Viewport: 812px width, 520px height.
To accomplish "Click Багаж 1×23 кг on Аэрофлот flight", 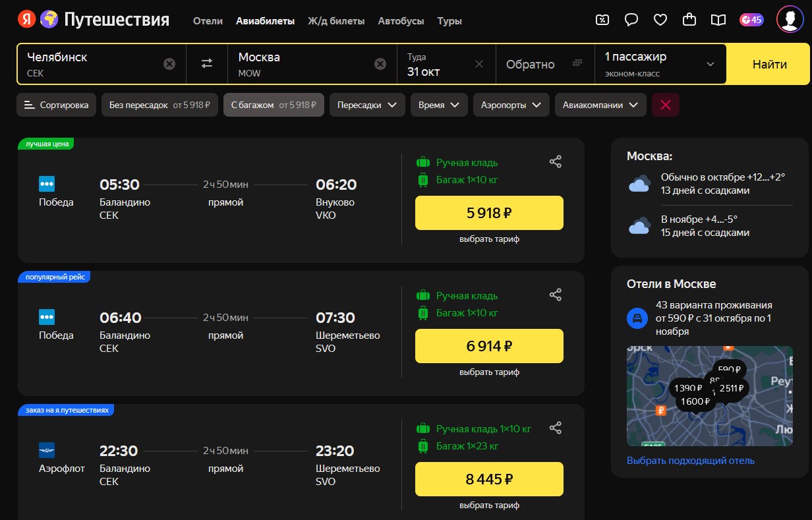I will (467, 446).
